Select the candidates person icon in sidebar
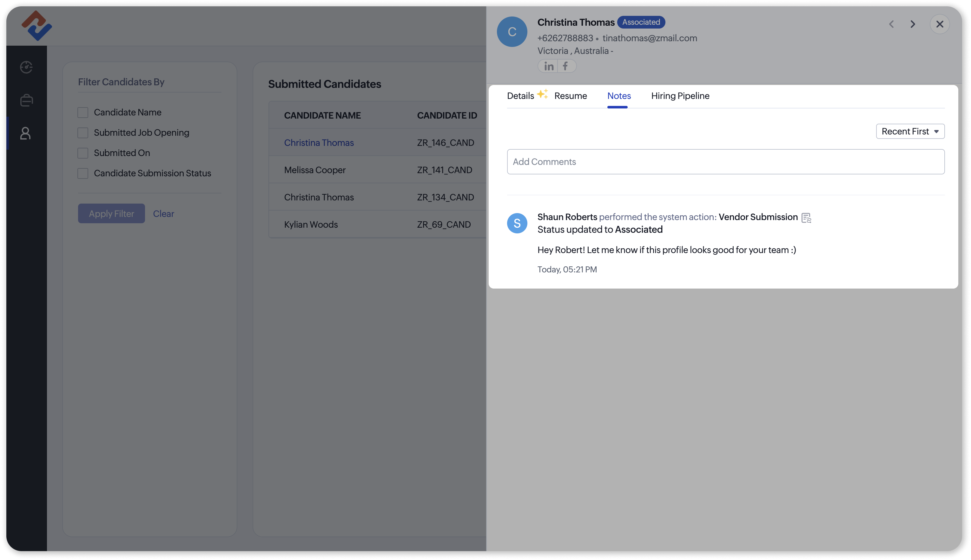971x560 pixels. pyautogui.click(x=25, y=133)
